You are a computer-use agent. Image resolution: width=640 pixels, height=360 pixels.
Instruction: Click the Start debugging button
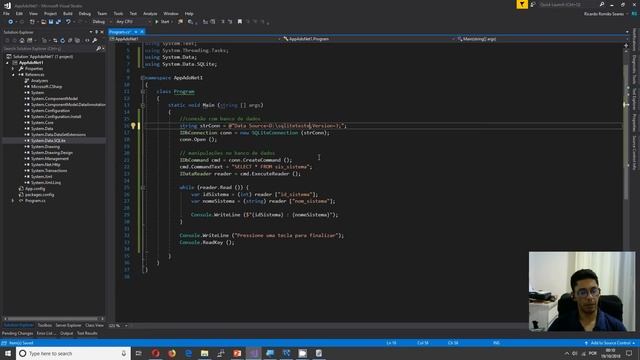pos(162,22)
